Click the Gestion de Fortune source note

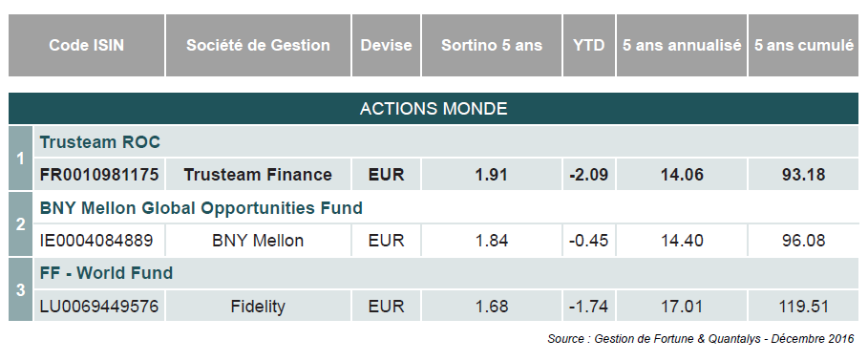tap(701, 338)
